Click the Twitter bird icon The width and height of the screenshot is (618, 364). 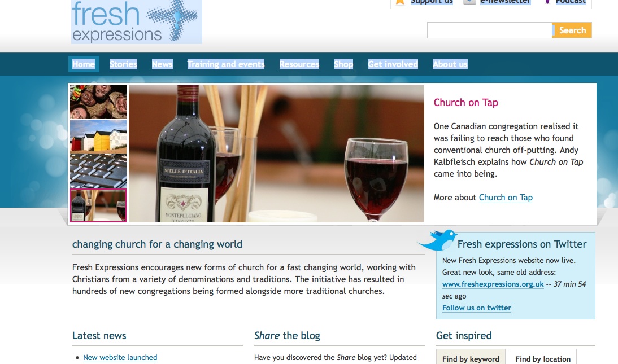click(437, 240)
